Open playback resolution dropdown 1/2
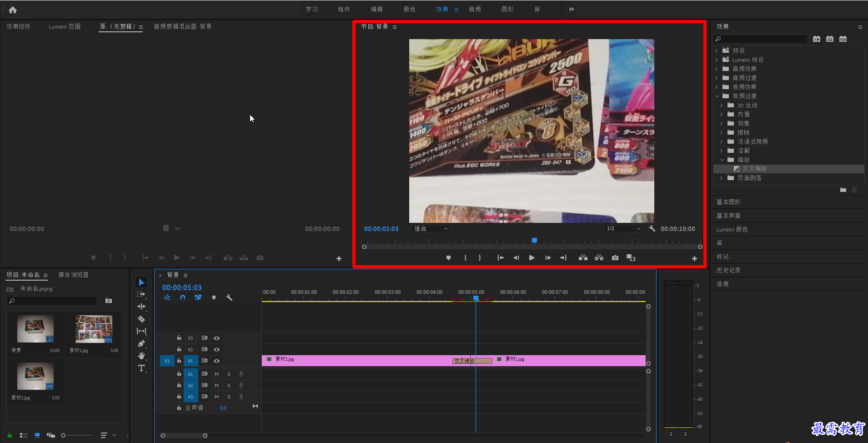868x443 pixels. 623,228
